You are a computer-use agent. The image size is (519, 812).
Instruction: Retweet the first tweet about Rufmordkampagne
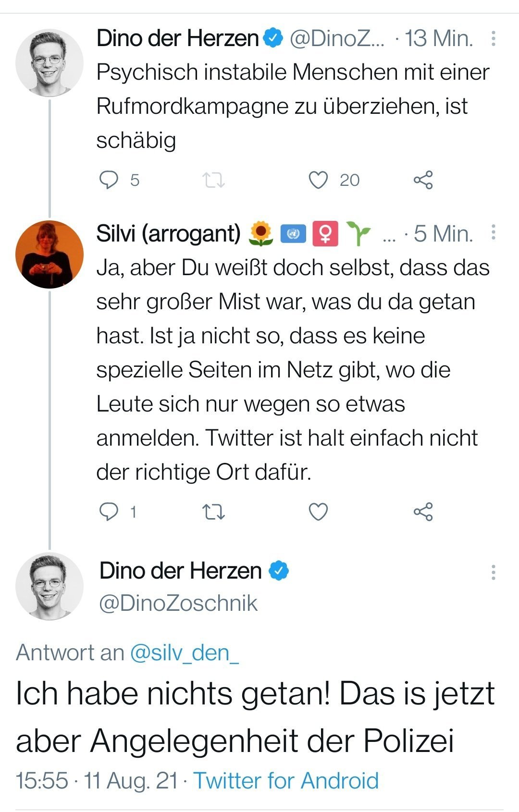[213, 180]
